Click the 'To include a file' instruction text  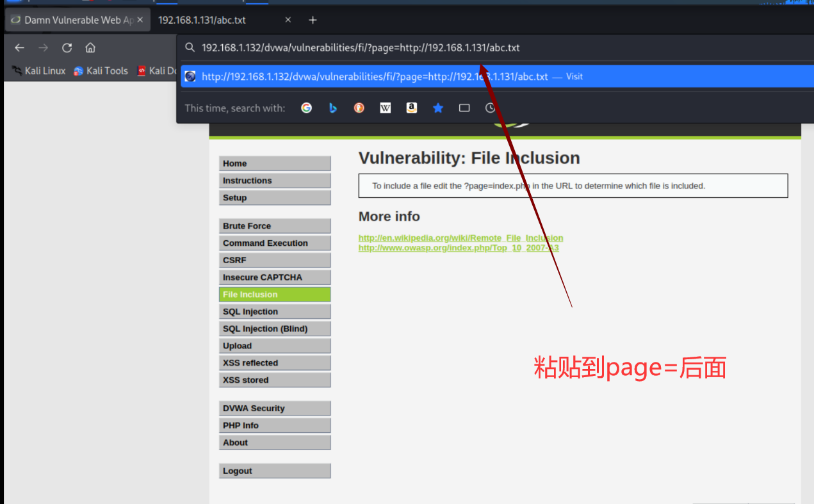click(x=539, y=186)
